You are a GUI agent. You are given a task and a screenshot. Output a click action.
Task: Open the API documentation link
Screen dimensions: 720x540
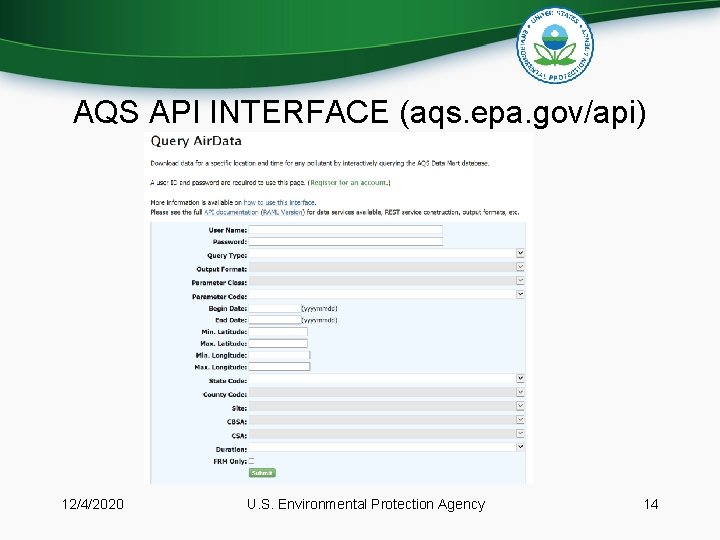click(231, 213)
